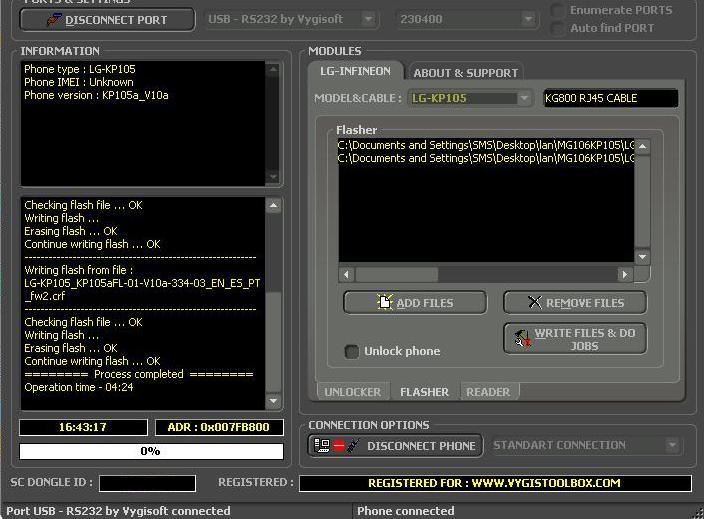Toggle Auto find PORT checkbox
The width and height of the screenshot is (704, 519).
(x=557, y=28)
